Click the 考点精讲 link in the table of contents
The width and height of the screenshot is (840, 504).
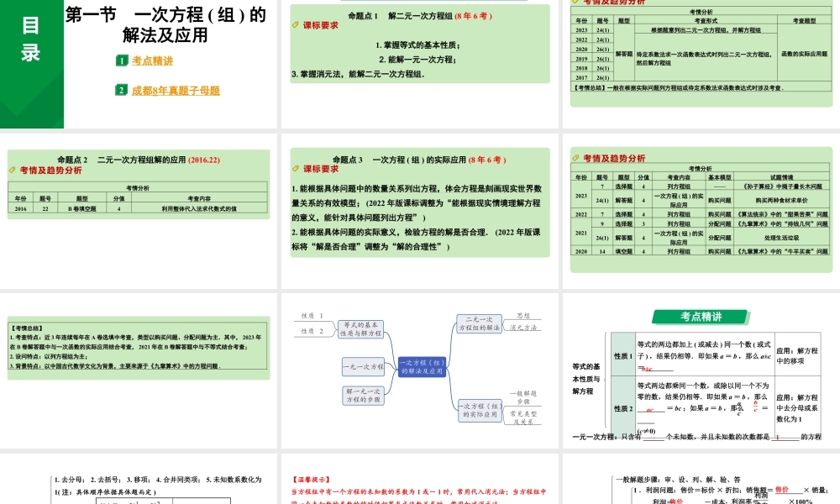[x=151, y=60]
